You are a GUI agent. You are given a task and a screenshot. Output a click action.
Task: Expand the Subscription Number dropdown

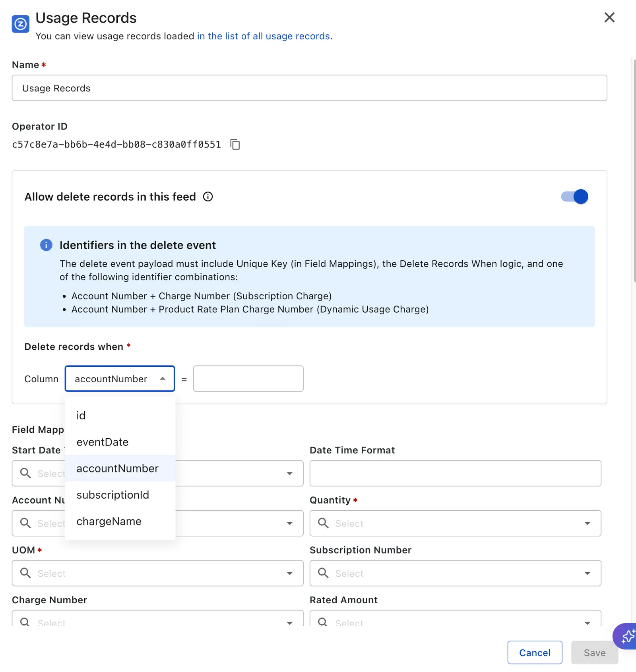(x=588, y=573)
